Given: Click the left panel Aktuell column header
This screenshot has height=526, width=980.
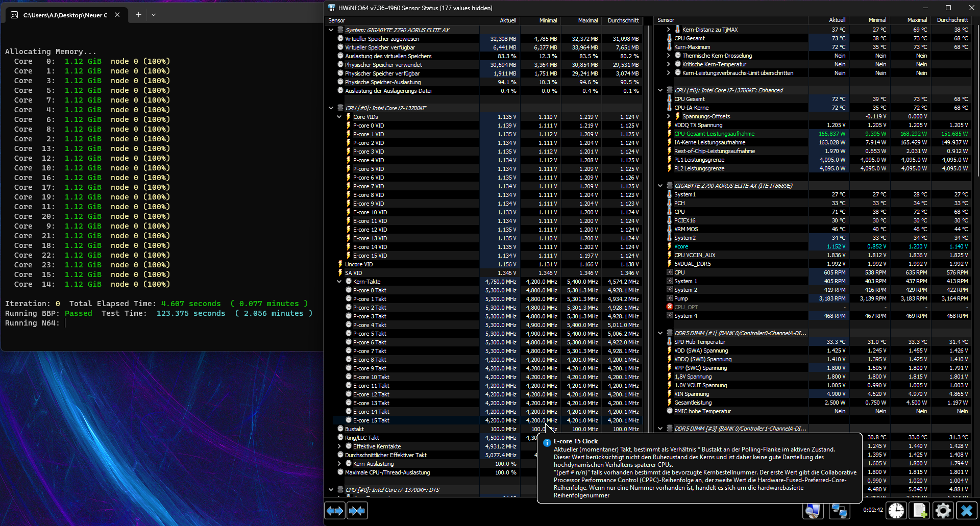Looking at the screenshot, I should click(499, 20).
